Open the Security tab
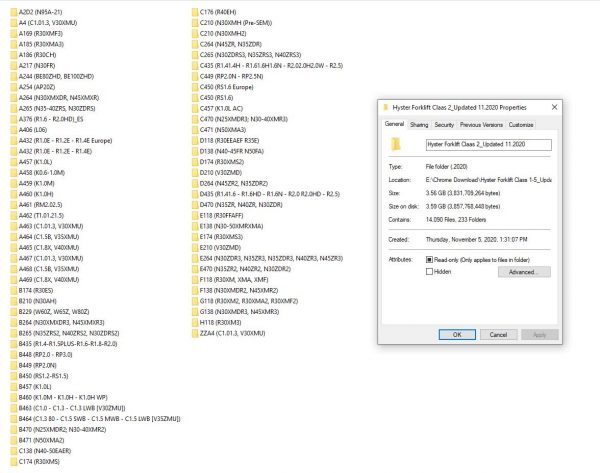Image resolution: width=600 pixels, height=473 pixels. click(x=444, y=125)
